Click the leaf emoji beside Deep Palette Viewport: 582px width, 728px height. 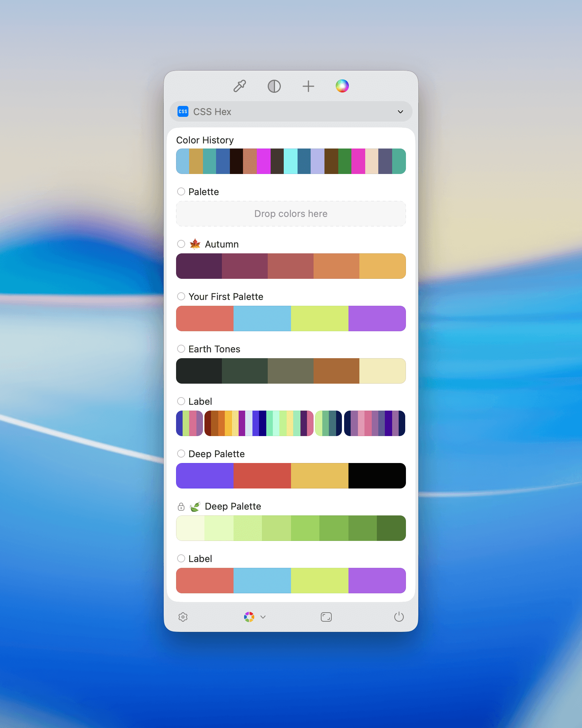coord(195,506)
